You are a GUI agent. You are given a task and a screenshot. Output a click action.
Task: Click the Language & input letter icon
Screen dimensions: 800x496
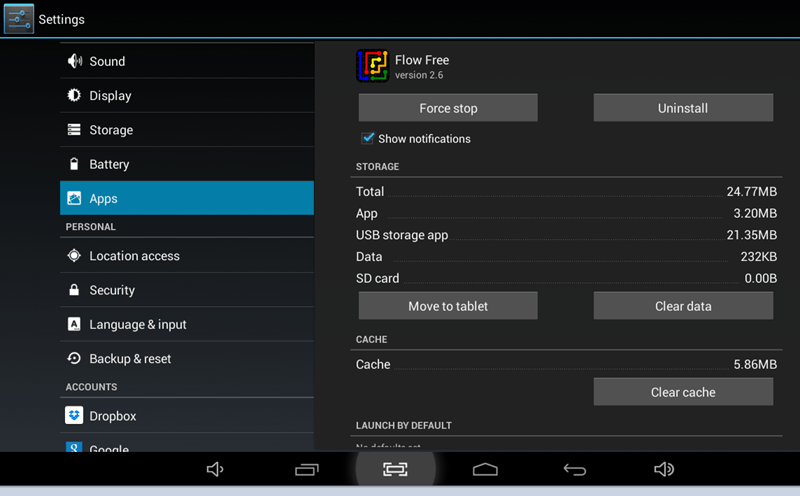[x=74, y=324]
